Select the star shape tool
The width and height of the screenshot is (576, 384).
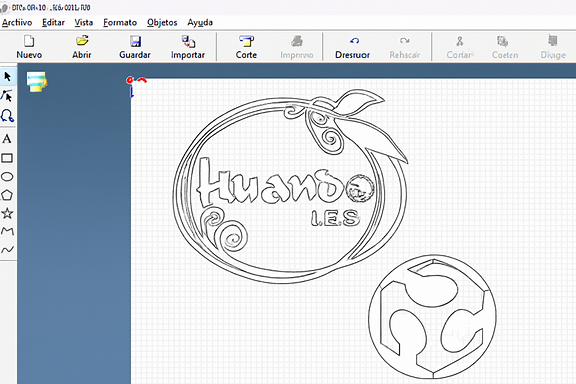(x=7, y=213)
